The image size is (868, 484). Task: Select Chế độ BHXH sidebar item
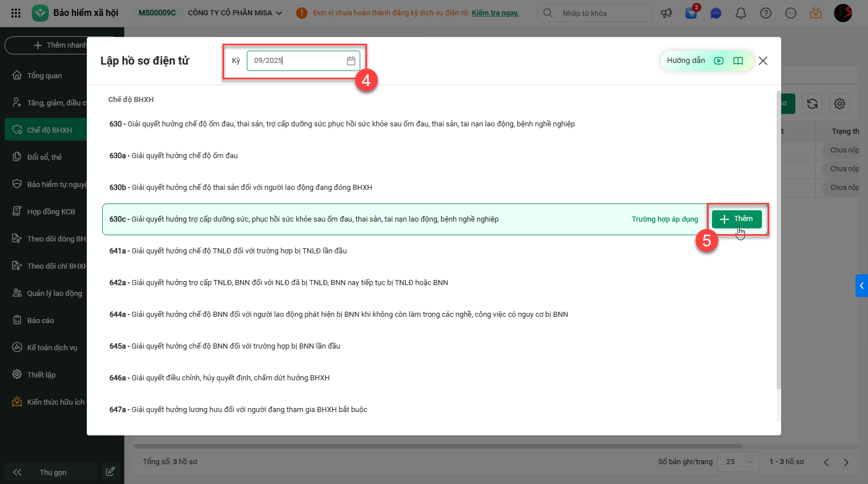coord(45,130)
